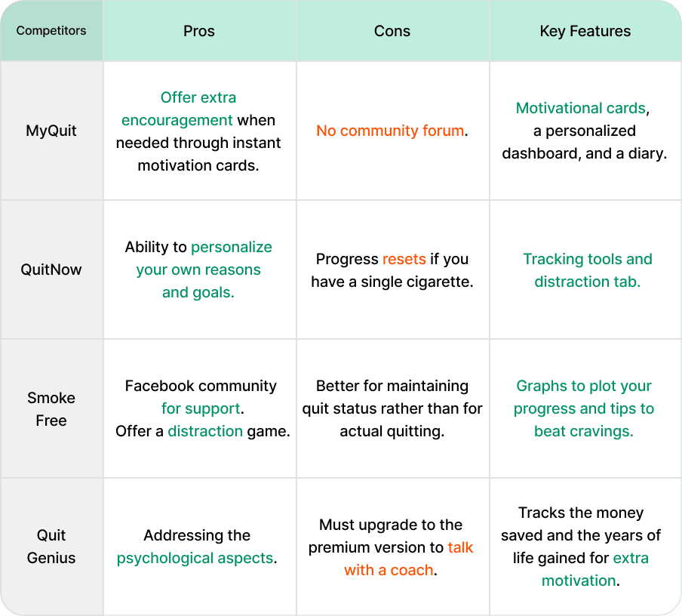Click 'Better for maintaining quit status' cell

click(x=392, y=408)
